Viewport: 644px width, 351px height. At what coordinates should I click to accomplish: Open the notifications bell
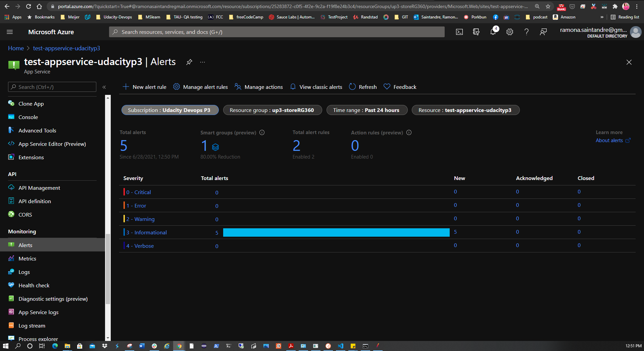[x=493, y=32]
